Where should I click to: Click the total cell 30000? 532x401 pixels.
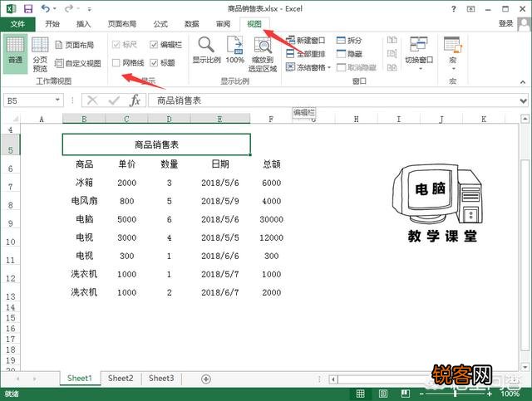[272, 219]
